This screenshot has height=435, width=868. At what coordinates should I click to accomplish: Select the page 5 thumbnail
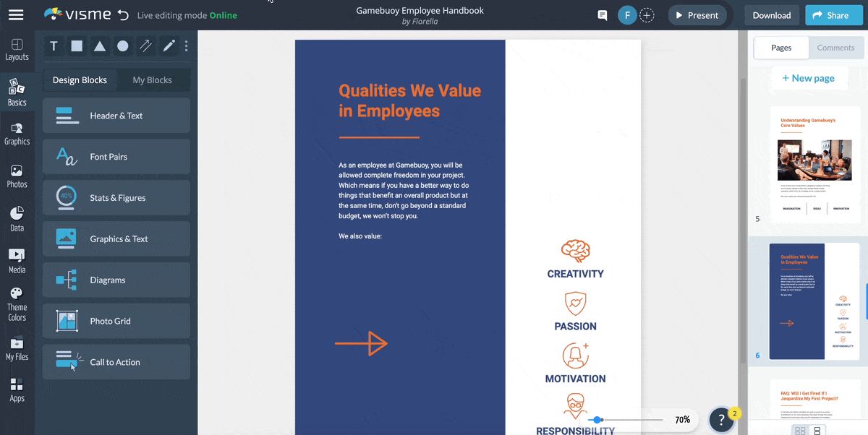[x=815, y=165]
